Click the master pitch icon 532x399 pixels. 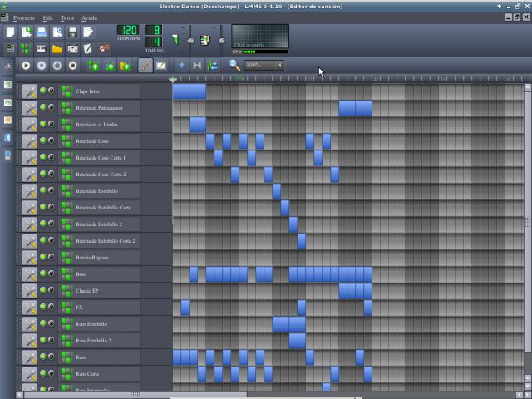(205, 41)
